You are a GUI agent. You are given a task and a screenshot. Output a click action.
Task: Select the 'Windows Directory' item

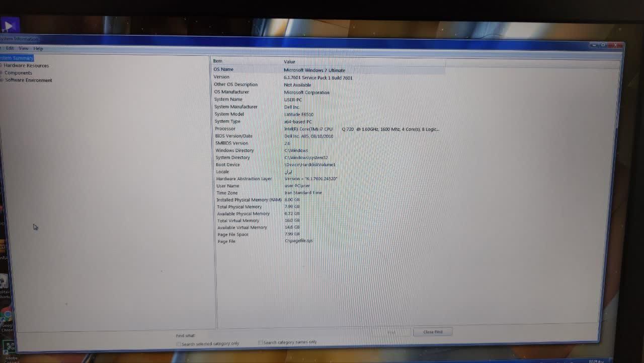(234, 150)
